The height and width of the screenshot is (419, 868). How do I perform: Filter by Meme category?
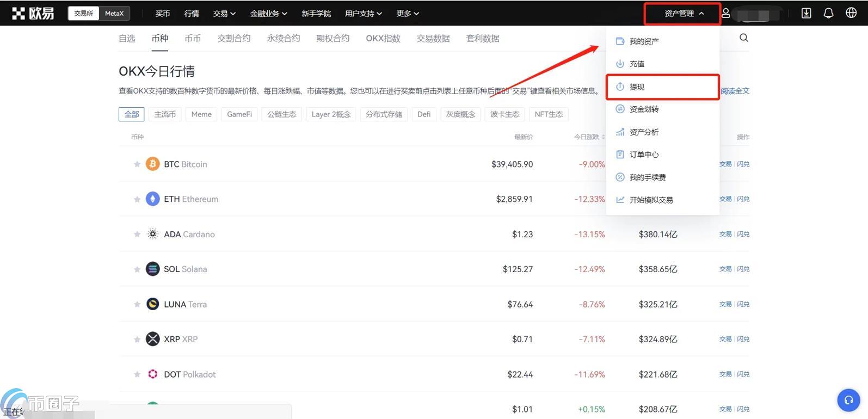point(201,114)
